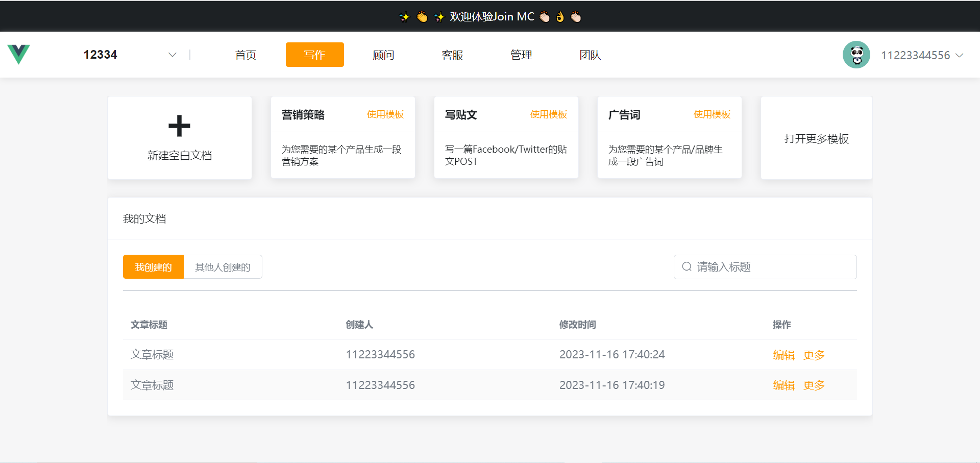
Task: Click 编辑 for the first document row
Action: pos(783,355)
